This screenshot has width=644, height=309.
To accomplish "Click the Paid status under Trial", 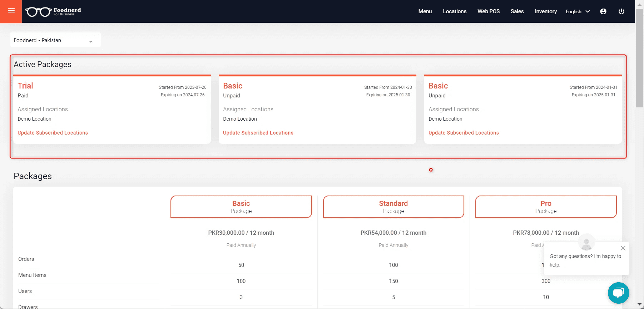I will click(x=23, y=96).
